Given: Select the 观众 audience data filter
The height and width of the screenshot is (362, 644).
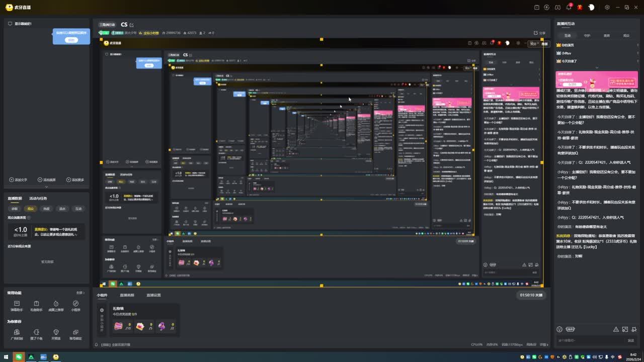Looking at the screenshot, I should pos(31,209).
